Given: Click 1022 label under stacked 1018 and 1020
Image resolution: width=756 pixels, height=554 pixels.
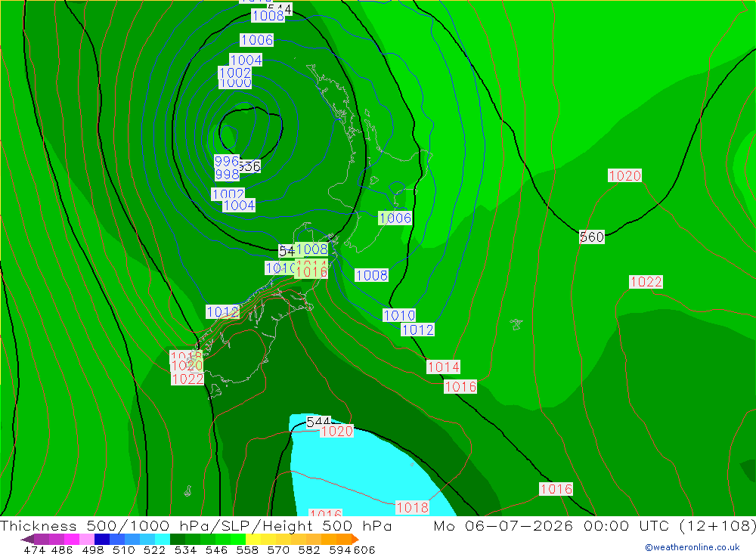Looking at the screenshot, I should [x=187, y=379].
